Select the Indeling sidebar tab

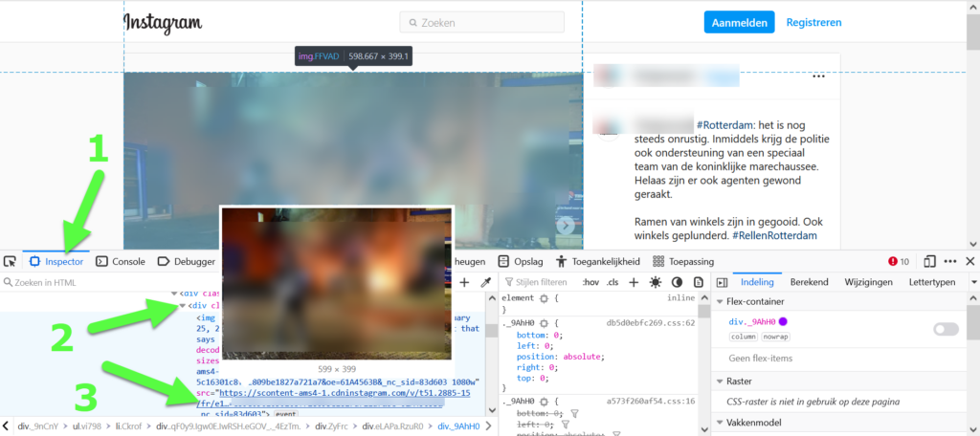757,282
